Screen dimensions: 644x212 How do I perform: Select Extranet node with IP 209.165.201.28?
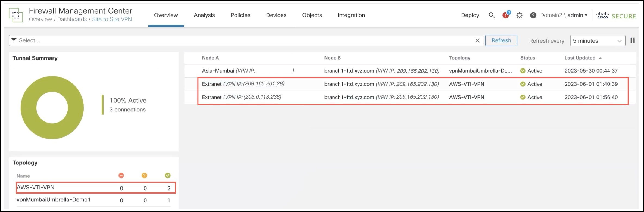pos(243,84)
